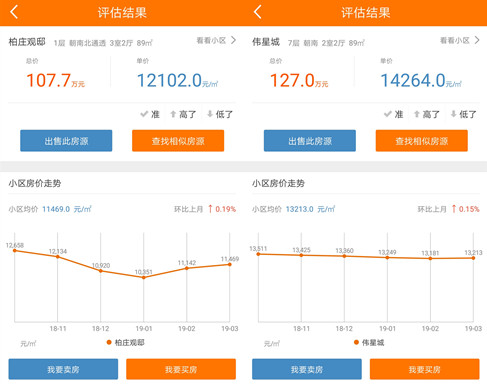Mark 伟星城 estimate as 高了
Viewport: 487px width, 384px height.
click(x=427, y=114)
